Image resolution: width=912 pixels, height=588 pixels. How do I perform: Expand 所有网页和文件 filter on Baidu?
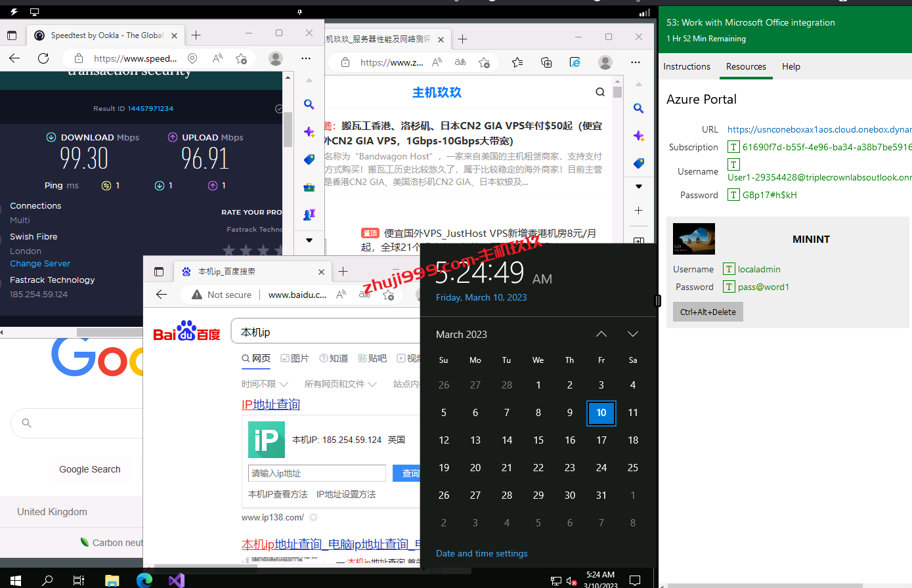coord(341,384)
